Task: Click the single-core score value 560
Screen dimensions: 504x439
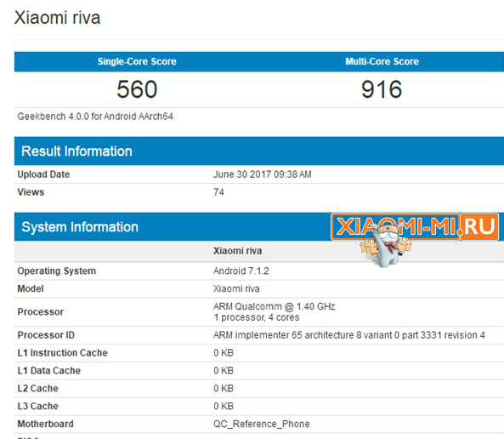Action: coord(137,89)
